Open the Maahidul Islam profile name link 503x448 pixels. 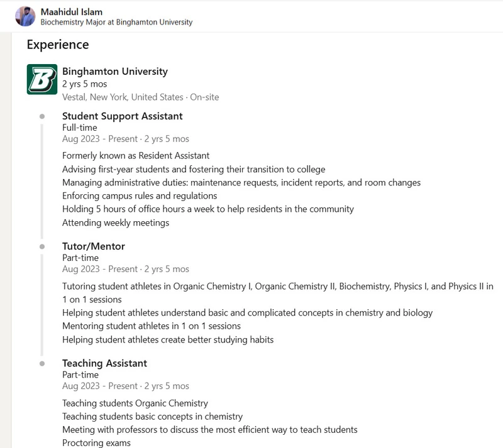click(x=71, y=11)
